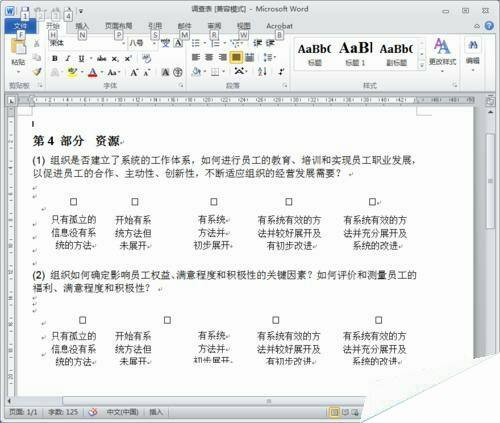This screenshot has height=423, width=500.
Task: Click the Cut scissors icon
Action: 36,43
